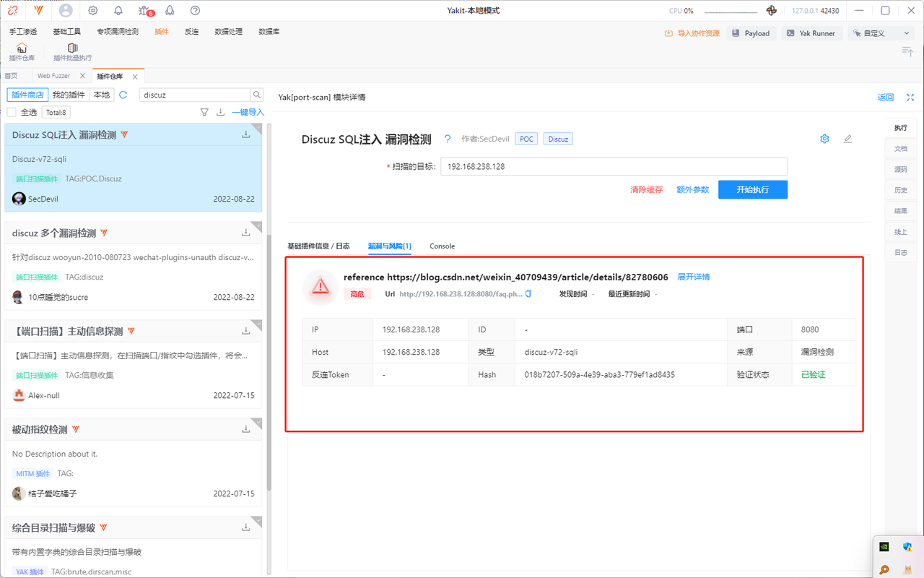924x578 pixels.
Task: Switch to 我的插件 source
Action: coord(69,95)
